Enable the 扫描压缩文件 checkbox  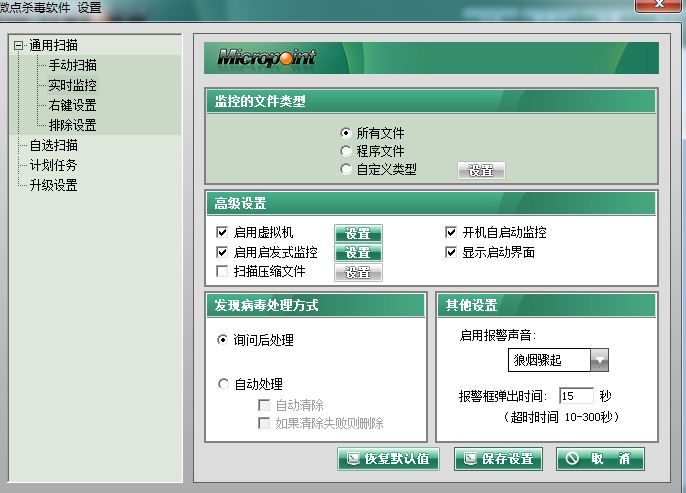click(222, 272)
